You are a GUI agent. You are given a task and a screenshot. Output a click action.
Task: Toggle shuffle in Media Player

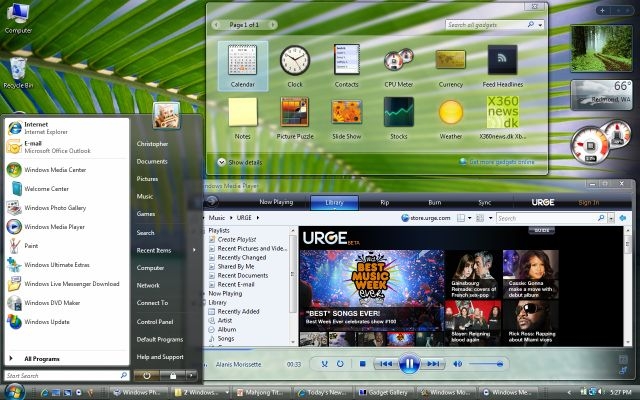[324, 364]
